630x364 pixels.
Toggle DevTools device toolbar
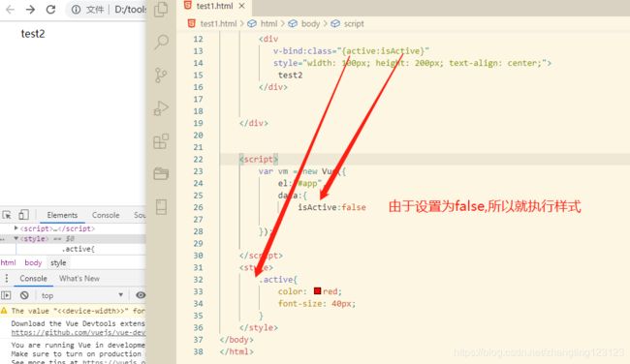tap(23, 215)
